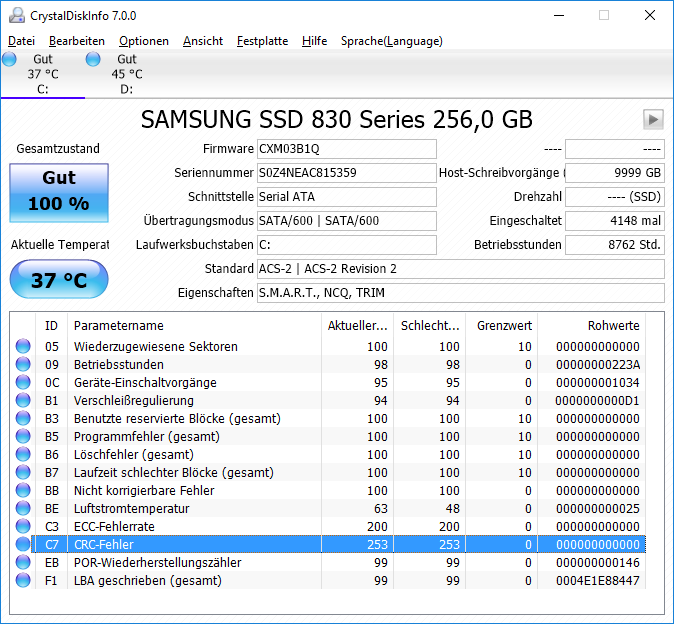Click the blue status orb of drive C:
Screen dimensions: 674x624
(9, 59)
